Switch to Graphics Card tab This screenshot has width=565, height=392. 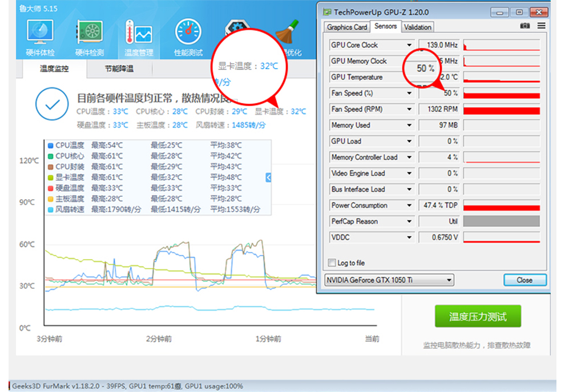tap(346, 27)
